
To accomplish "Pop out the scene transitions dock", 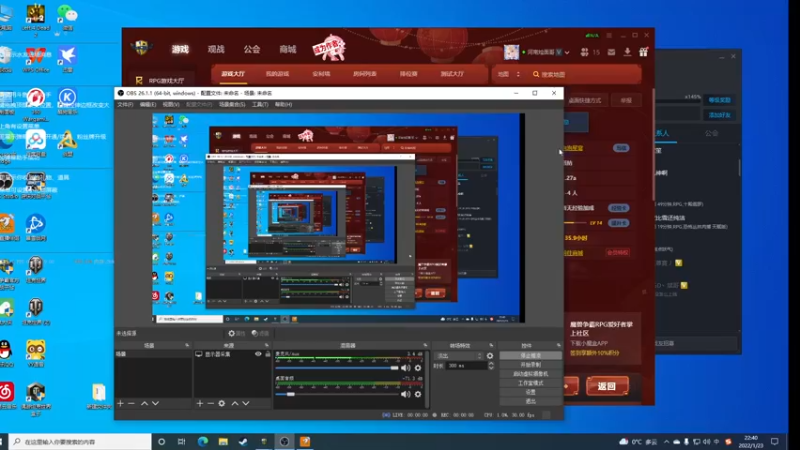I will [491, 345].
